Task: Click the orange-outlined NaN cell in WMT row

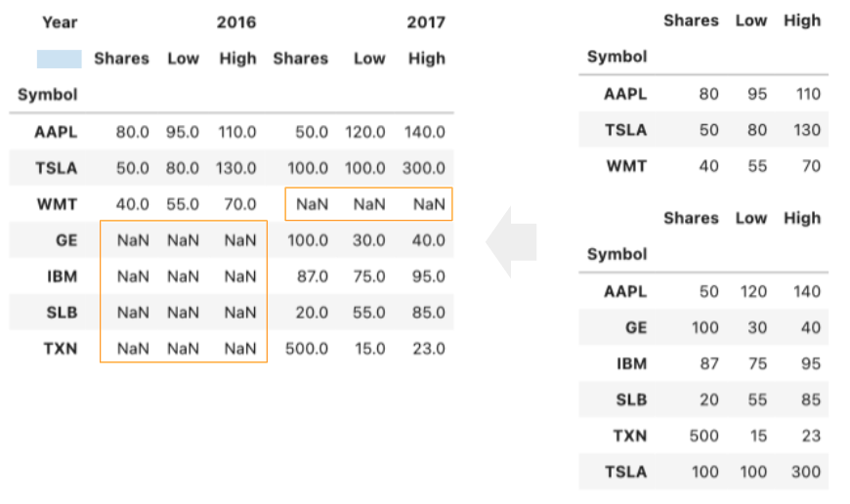Action: [x=368, y=204]
